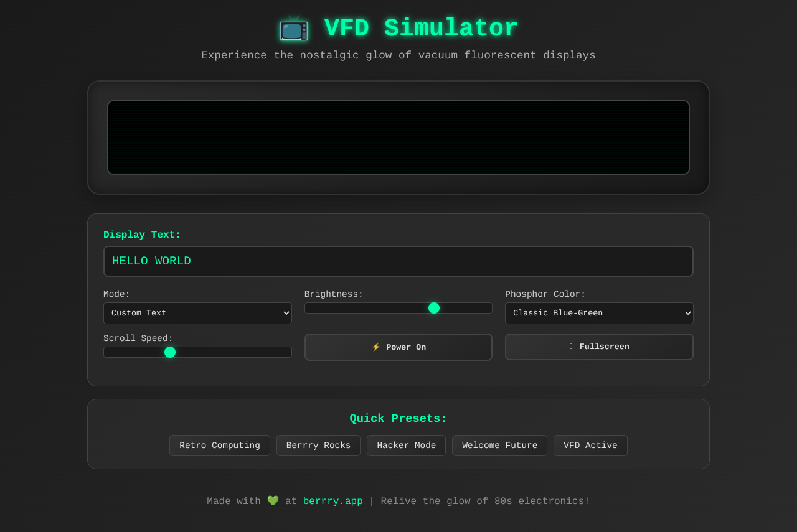Click the HELLO WORLD text input

pyautogui.click(x=398, y=261)
